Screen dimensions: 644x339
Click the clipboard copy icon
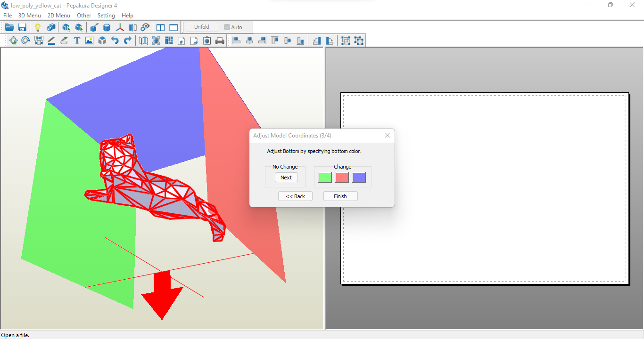click(207, 40)
